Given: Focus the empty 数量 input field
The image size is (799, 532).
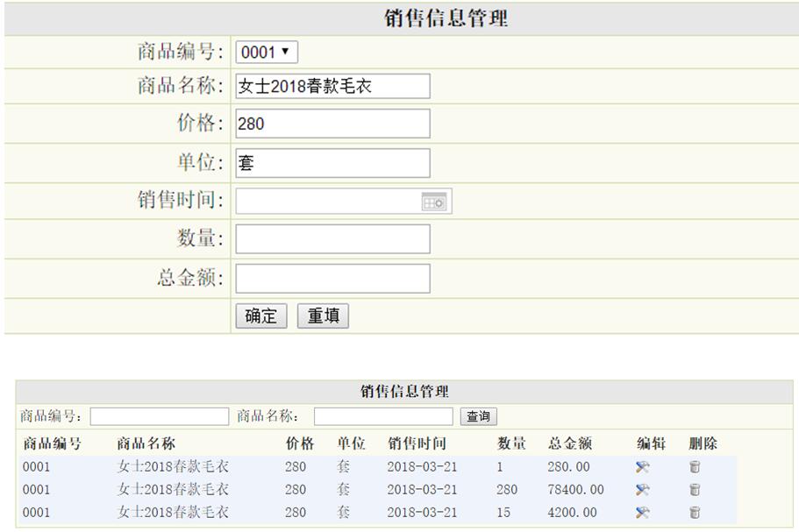Looking at the screenshot, I should pos(332,239).
